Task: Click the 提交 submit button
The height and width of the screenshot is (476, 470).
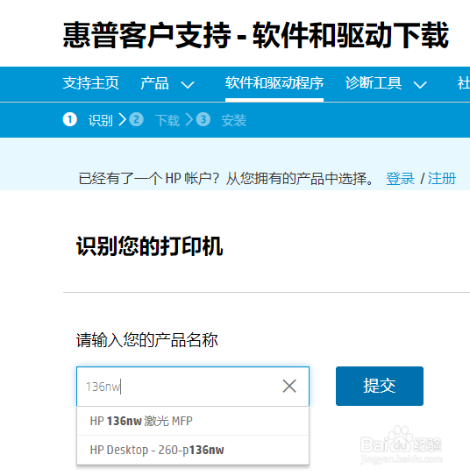Action: (380, 386)
